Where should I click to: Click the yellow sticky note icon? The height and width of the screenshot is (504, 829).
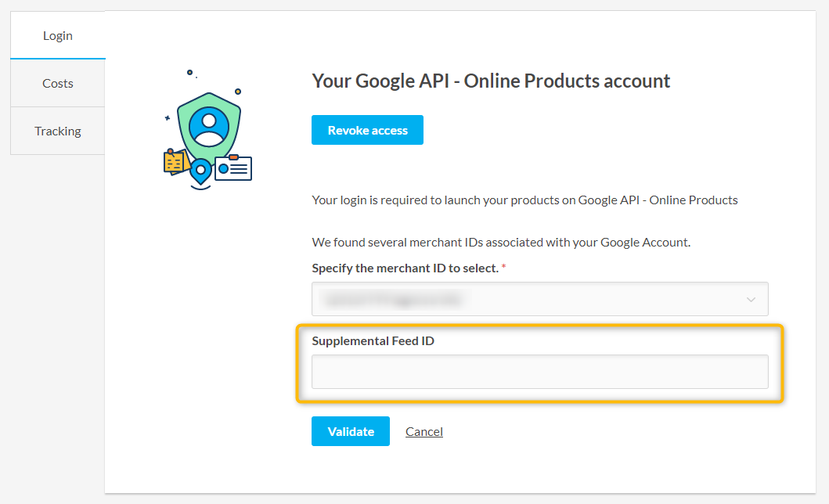174,162
